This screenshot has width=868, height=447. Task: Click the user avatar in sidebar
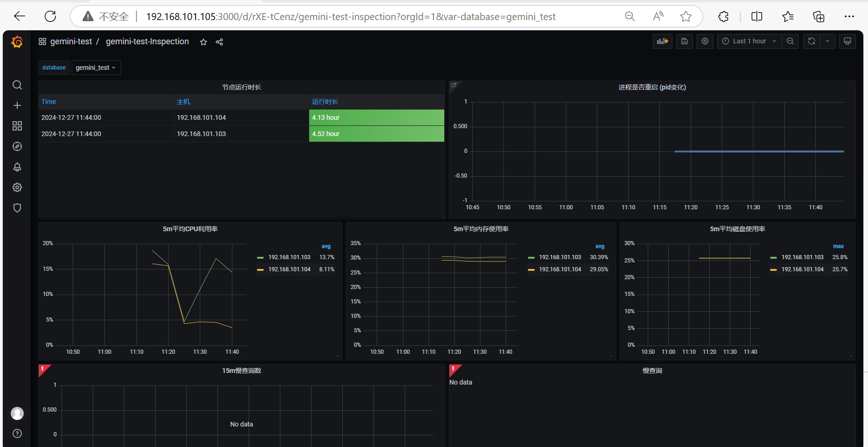[x=17, y=413]
